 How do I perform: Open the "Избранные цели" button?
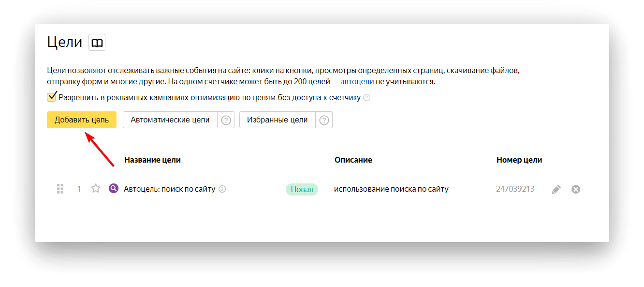(x=277, y=120)
